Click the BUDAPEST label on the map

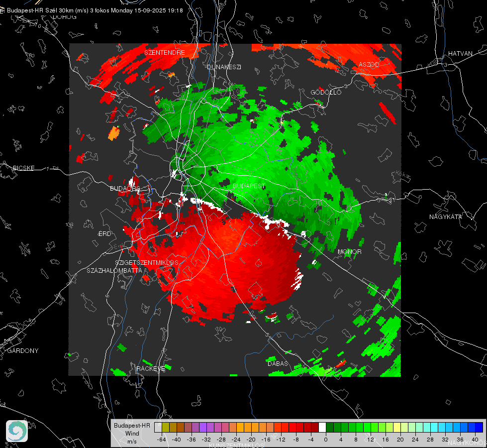click(249, 186)
